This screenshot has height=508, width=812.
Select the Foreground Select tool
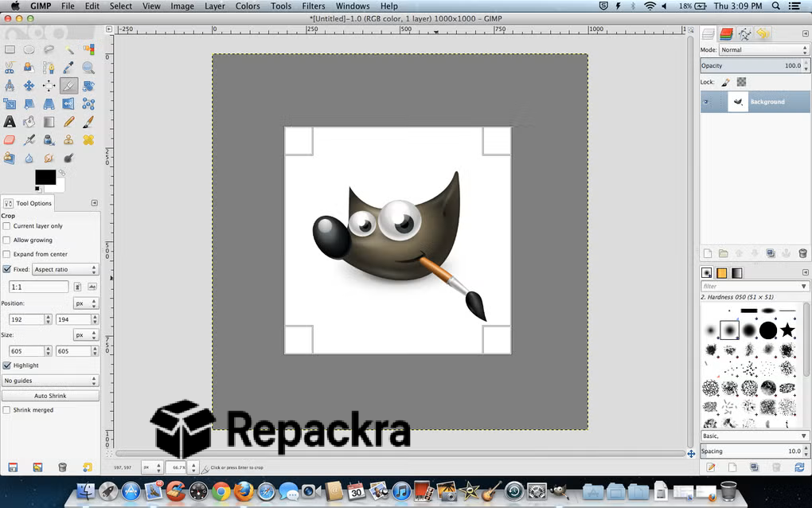click(29, 68)
